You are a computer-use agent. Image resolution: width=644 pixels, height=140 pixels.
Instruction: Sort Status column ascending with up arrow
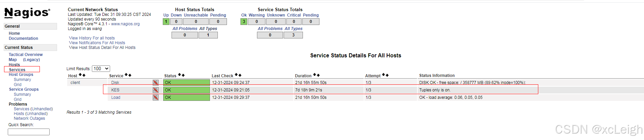coord(179,75)
